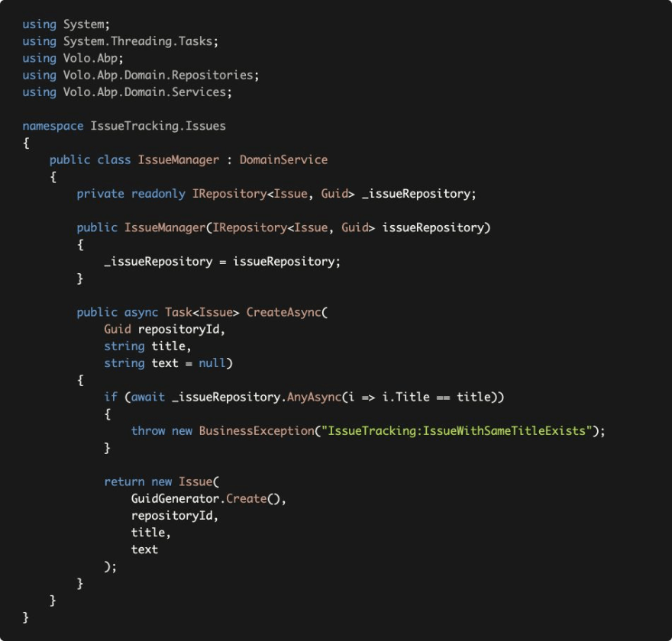Click the "IssueTracking:IssueWithSameTitleExists" string literal

pos(457,430)
